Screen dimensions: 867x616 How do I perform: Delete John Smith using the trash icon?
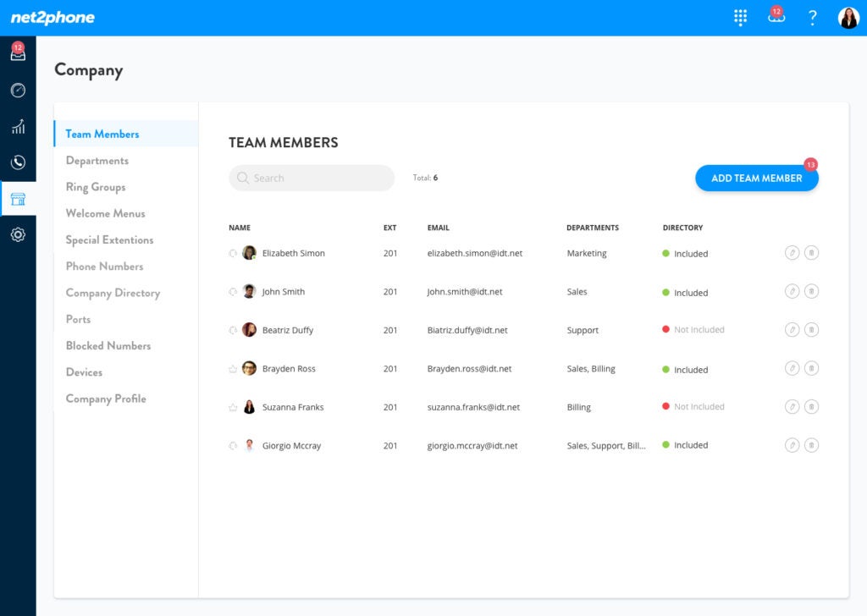click(811, 292)
